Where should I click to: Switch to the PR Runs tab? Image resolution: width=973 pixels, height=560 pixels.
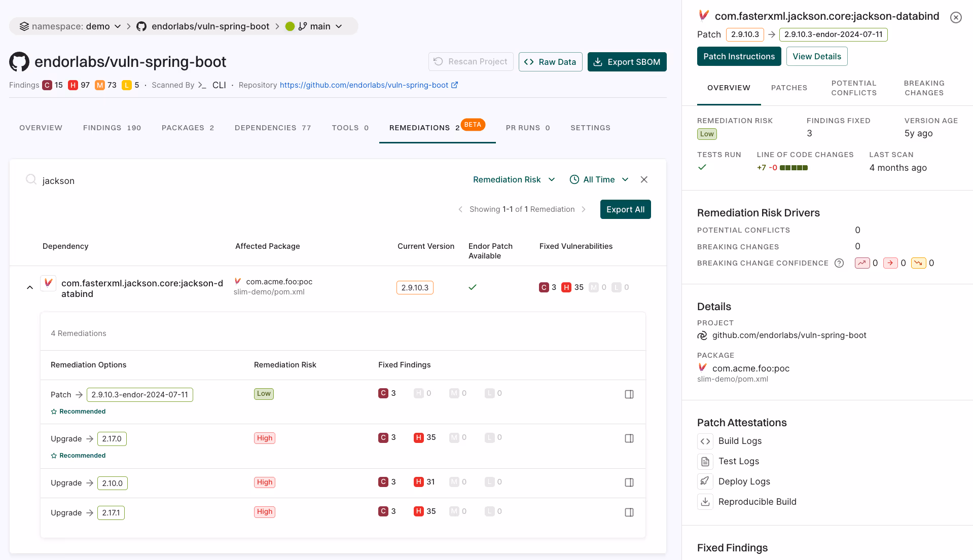click(528, 128)
